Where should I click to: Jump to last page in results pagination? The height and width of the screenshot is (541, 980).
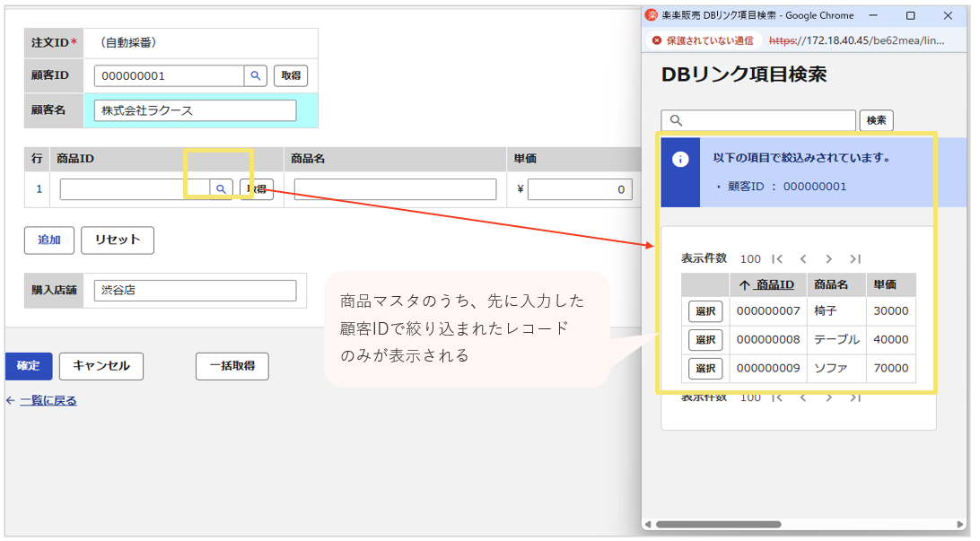coord(854,258)
